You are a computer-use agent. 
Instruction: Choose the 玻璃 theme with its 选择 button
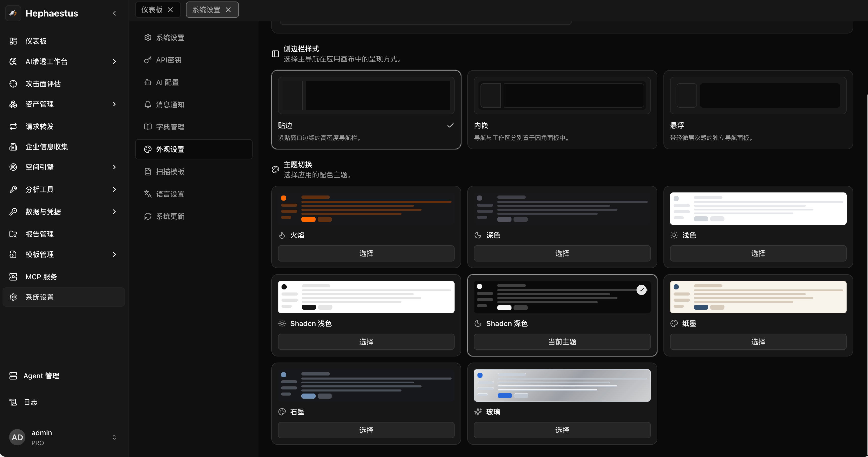click(562, 430)
